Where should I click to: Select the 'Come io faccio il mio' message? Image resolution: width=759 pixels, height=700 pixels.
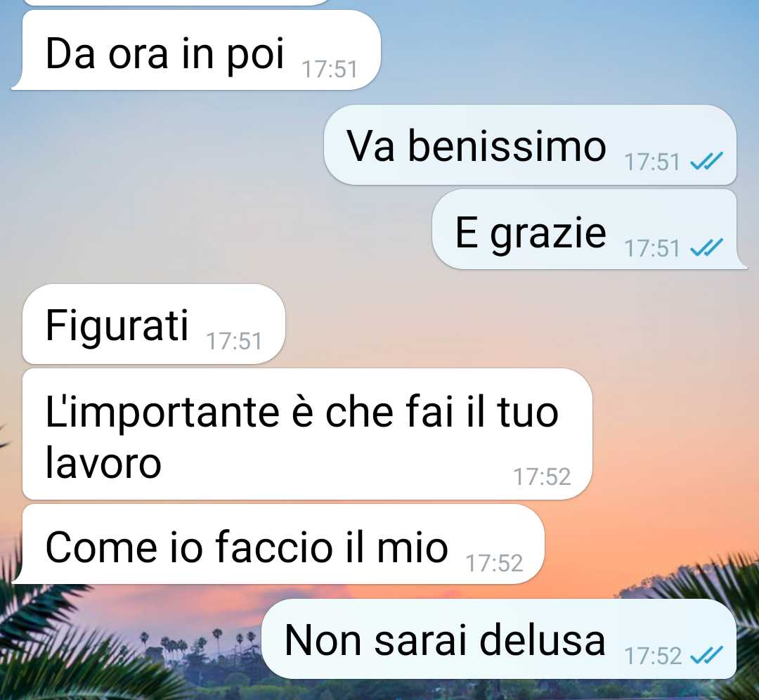278,544
